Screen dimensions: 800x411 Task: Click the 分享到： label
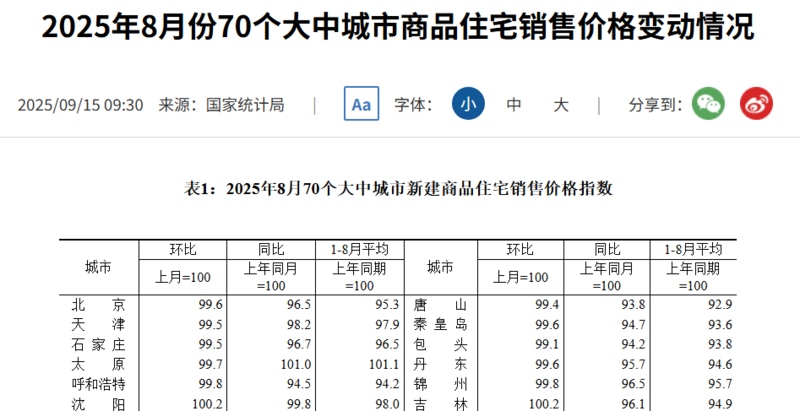[x=655, y=104]
